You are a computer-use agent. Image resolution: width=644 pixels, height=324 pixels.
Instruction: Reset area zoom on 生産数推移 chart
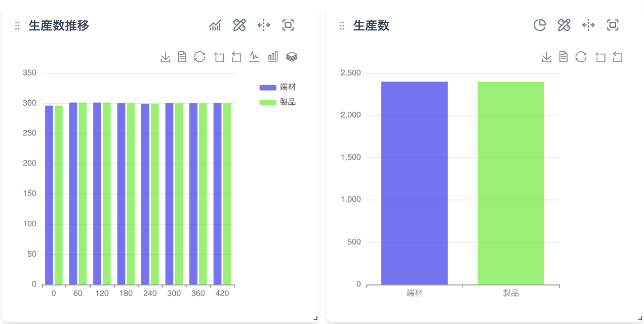tap(236, 57)
